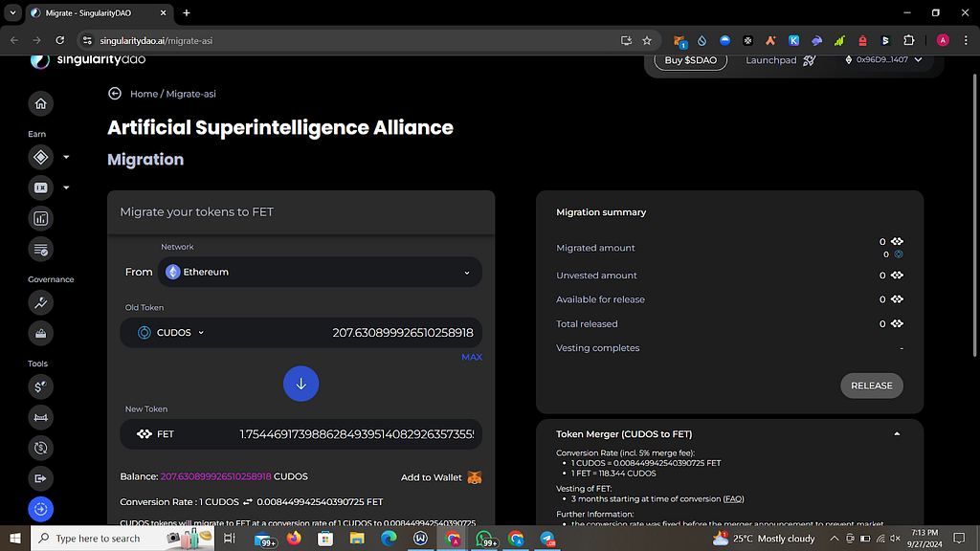Expand arrow beside second Earn icon
The width and height of the screenshot is (980, 551).
66,187
